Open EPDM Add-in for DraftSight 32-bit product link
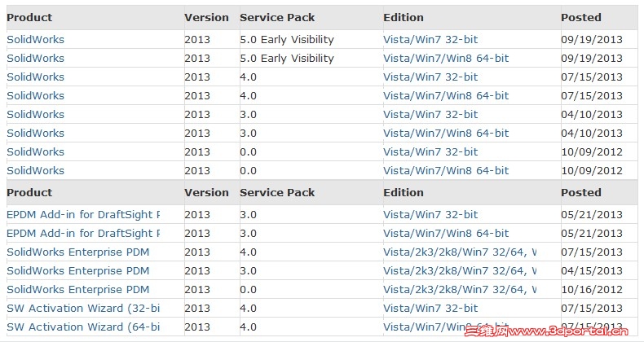 coord(83,215)
